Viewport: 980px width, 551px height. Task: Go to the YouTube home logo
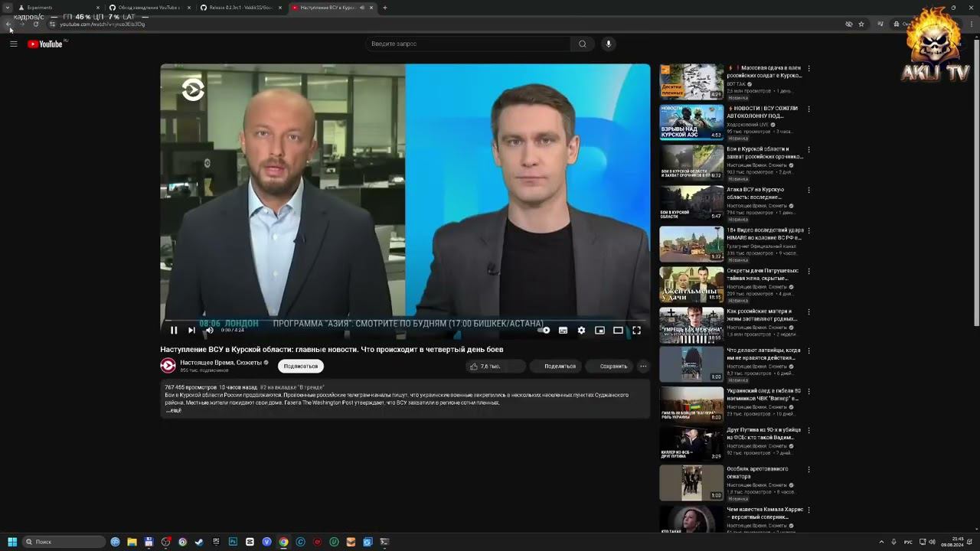46,44
